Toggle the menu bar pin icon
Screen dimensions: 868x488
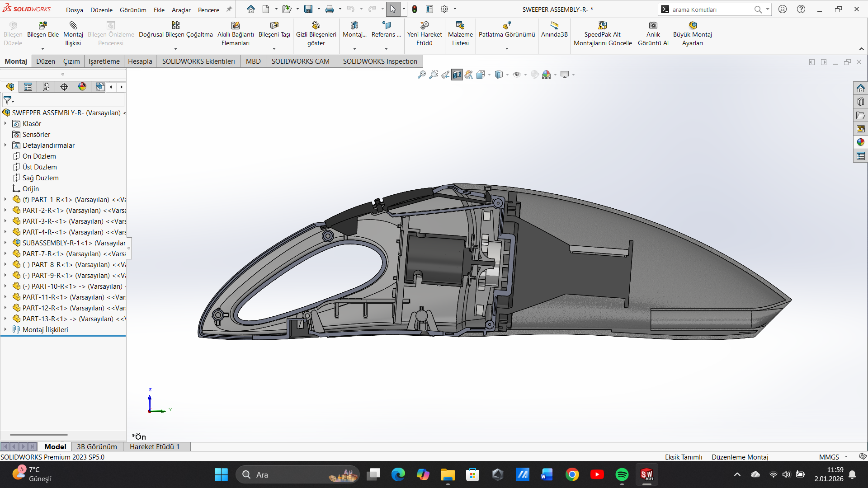(x=229, y=9)
